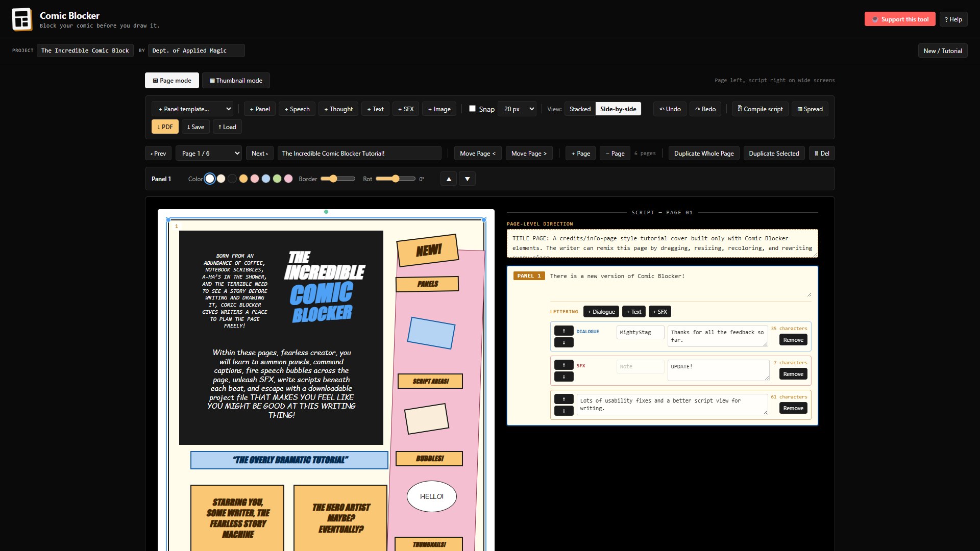Image resolution: width=980 pixels, height=551 pixels.
Task: Go to the Next page
Action: [x=260, y=154]
